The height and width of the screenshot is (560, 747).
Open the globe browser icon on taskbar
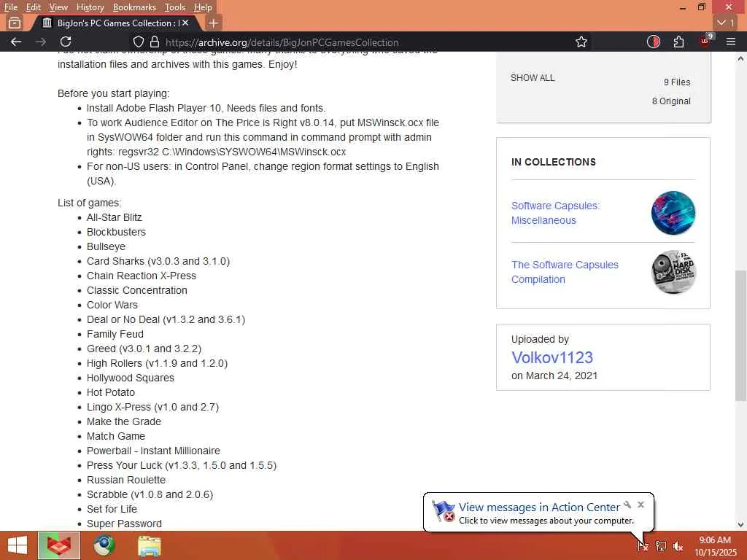[x=104, y=545]
